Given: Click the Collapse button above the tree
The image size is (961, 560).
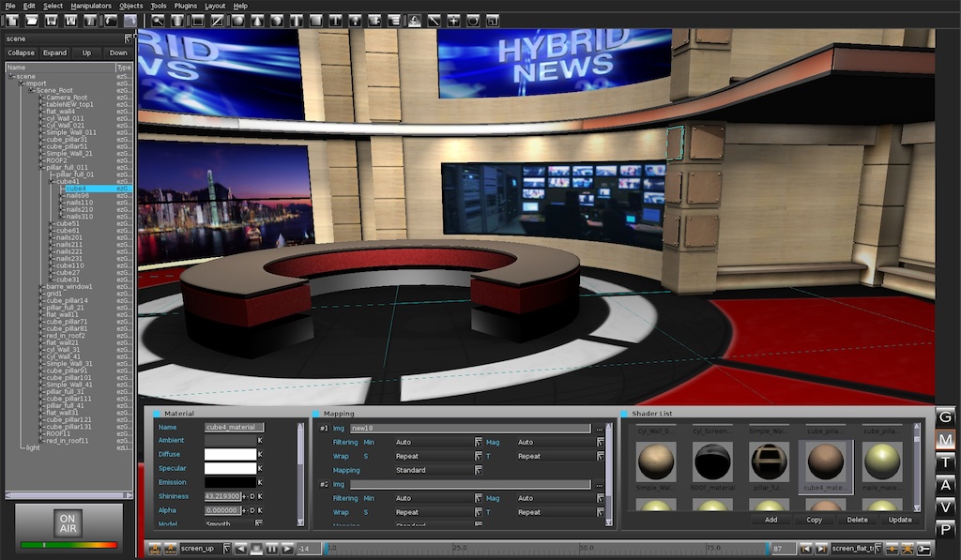Looking at the screenshot, I should (21, 53).
